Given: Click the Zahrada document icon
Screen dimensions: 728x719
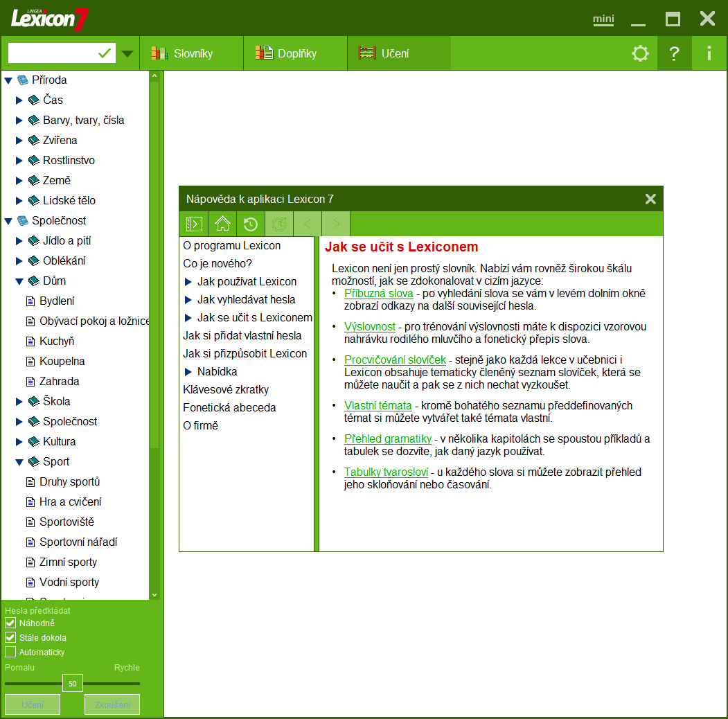Looking at the screenshot, I should coord(30,382).
